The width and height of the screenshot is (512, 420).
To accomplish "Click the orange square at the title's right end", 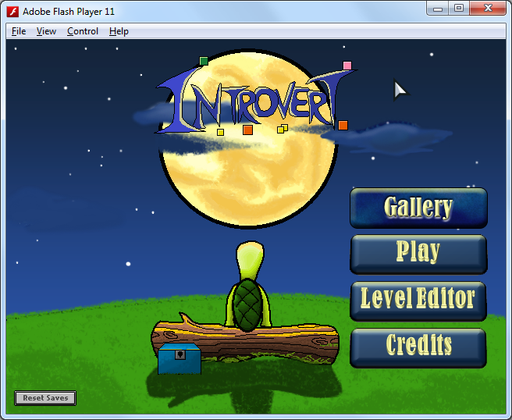I will [x=343, y=125].
